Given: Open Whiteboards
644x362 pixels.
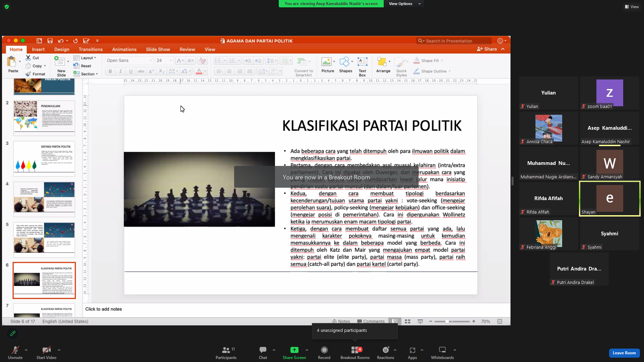Looking at the screenshot, I should pos(442,353).
